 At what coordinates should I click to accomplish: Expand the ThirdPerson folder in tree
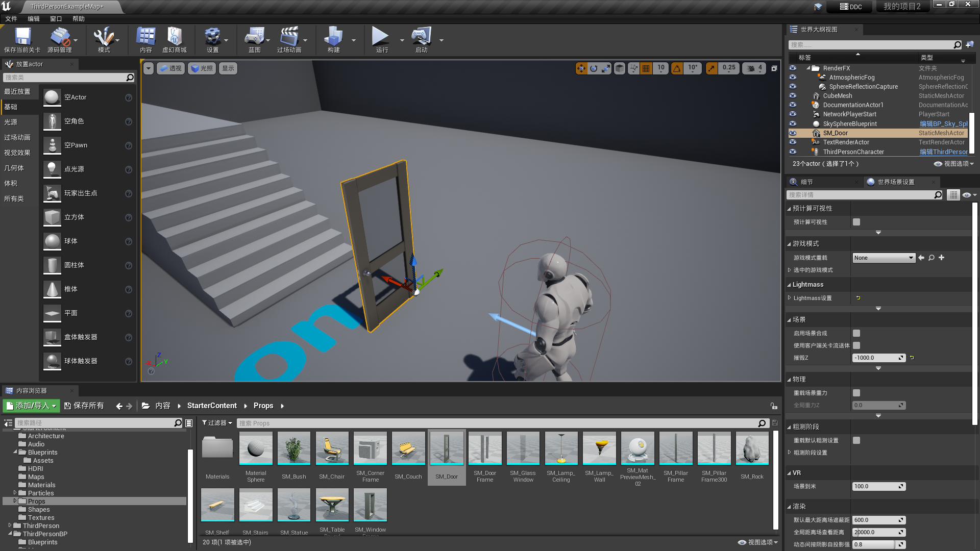click(x=10, y=525)
